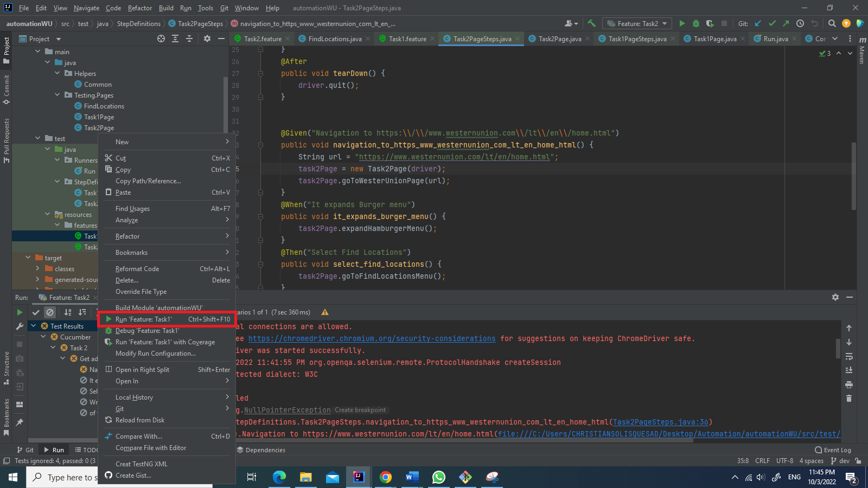
Task: Open Microsoft Word from taskbar
Action: tap(412, 477)
